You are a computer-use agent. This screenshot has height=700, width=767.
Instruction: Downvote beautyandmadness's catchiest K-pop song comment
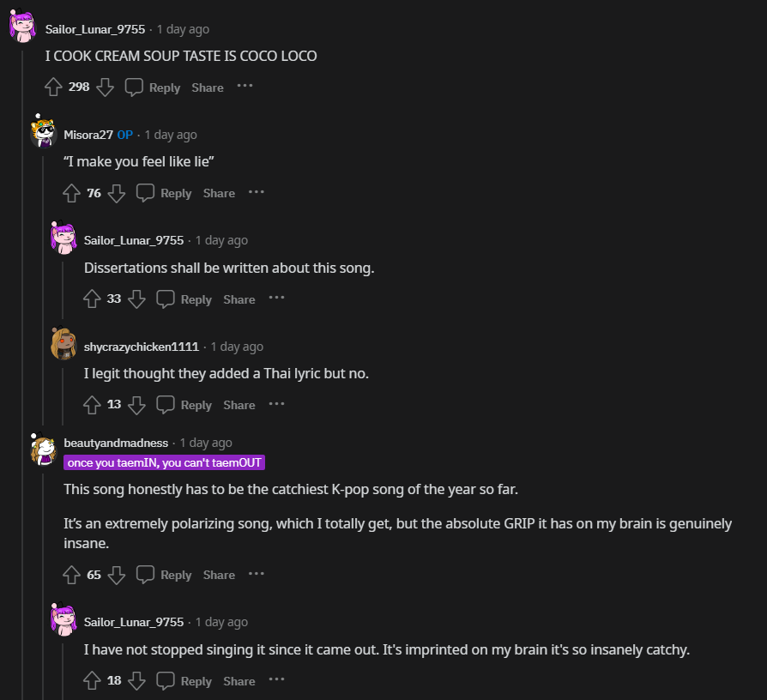point(117,575)
